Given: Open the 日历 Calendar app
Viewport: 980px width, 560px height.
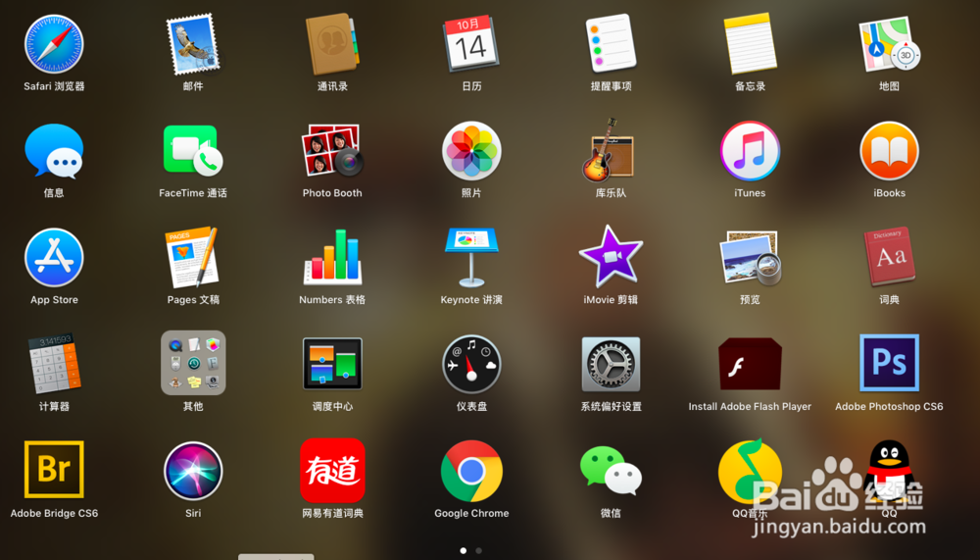Looking at the screenshot, I should coord(471,44).
